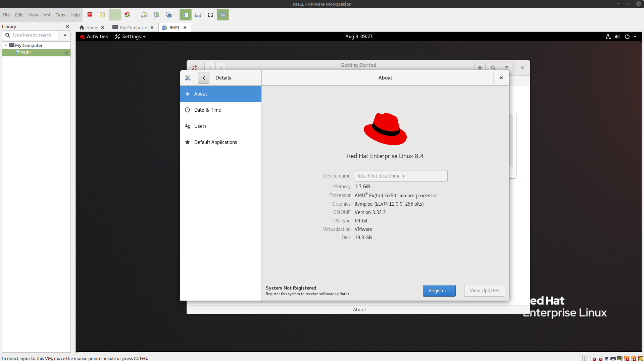Open the Settings application menu in top bar

click(130, 37)
